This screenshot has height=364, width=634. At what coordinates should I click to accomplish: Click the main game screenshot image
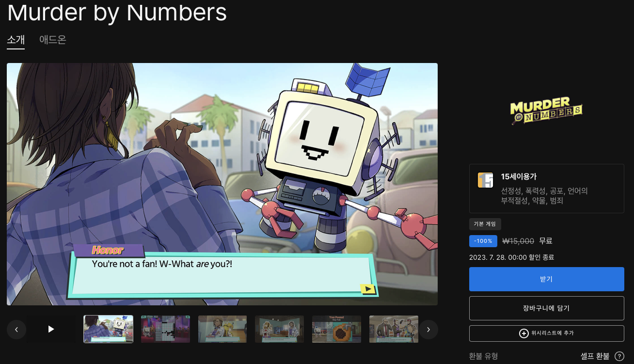coord(222,184)
